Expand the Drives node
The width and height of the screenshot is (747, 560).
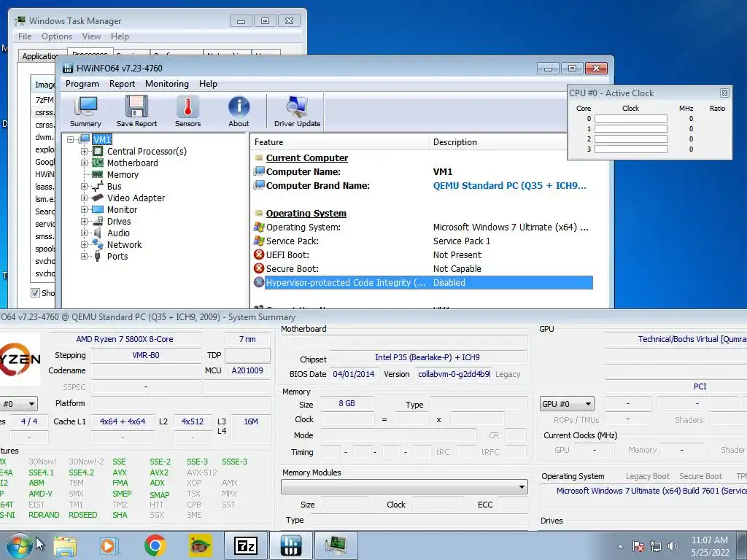(x=85, y=222)
